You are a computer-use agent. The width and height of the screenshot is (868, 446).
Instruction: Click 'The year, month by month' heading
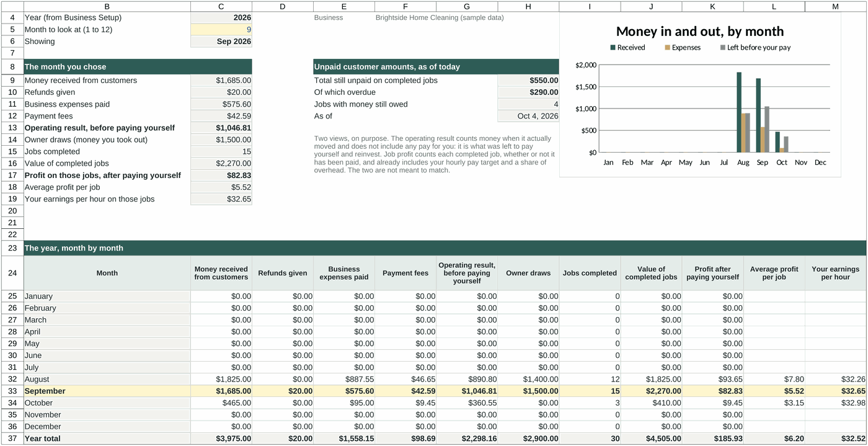[x=445, y=248]
